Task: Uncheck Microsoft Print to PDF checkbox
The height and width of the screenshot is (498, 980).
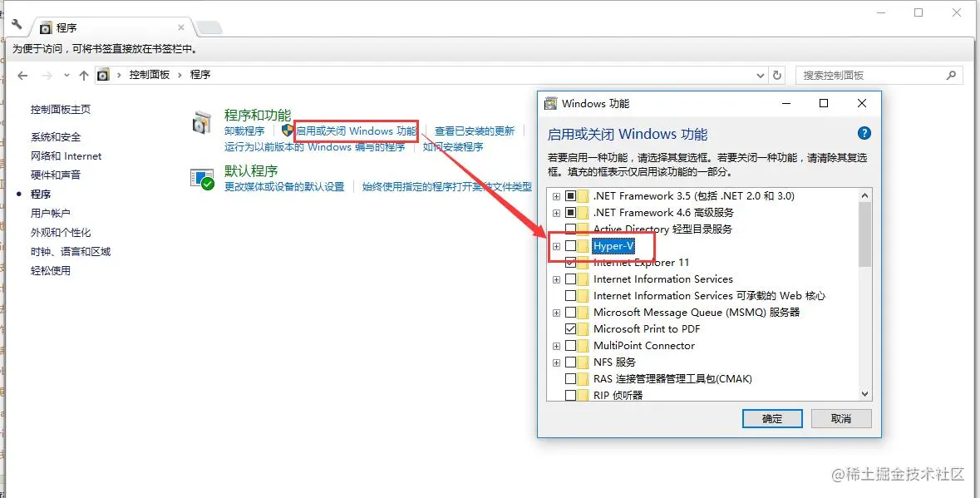Action: 570,329
